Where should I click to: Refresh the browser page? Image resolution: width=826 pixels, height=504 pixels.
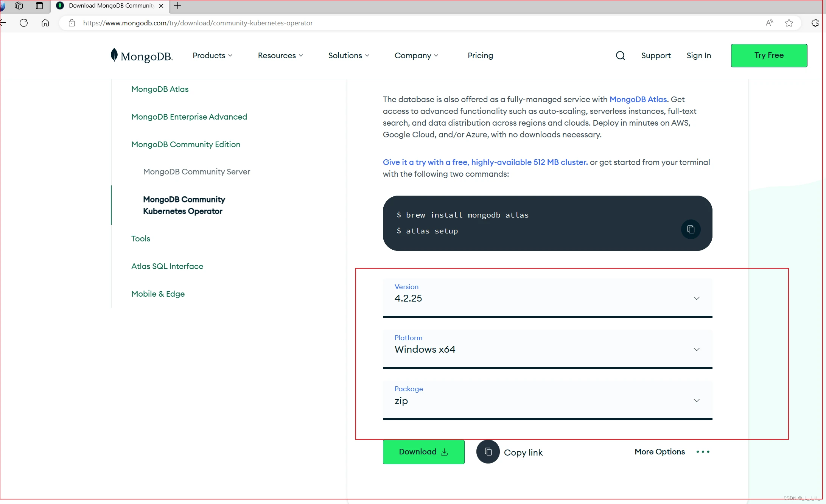[x=24, y=23]
